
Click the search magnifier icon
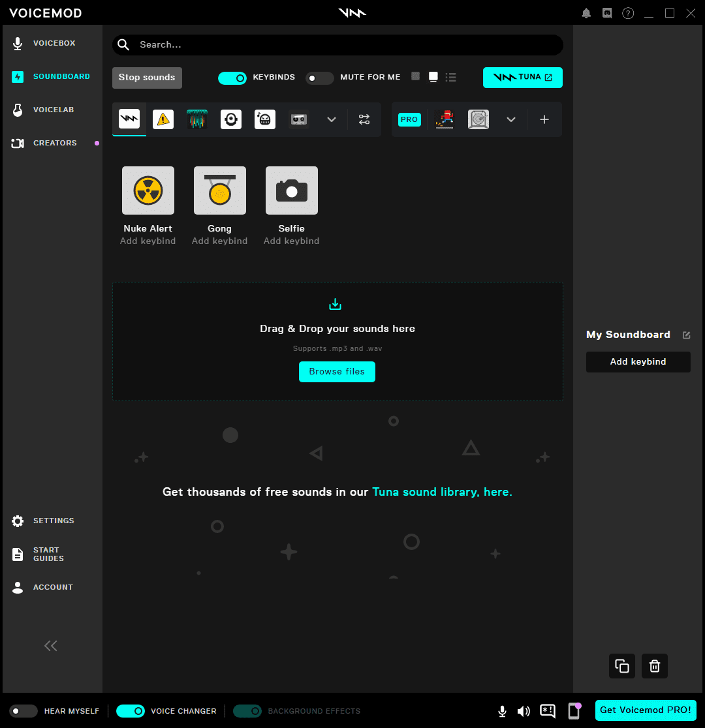(x=123, y=44)
